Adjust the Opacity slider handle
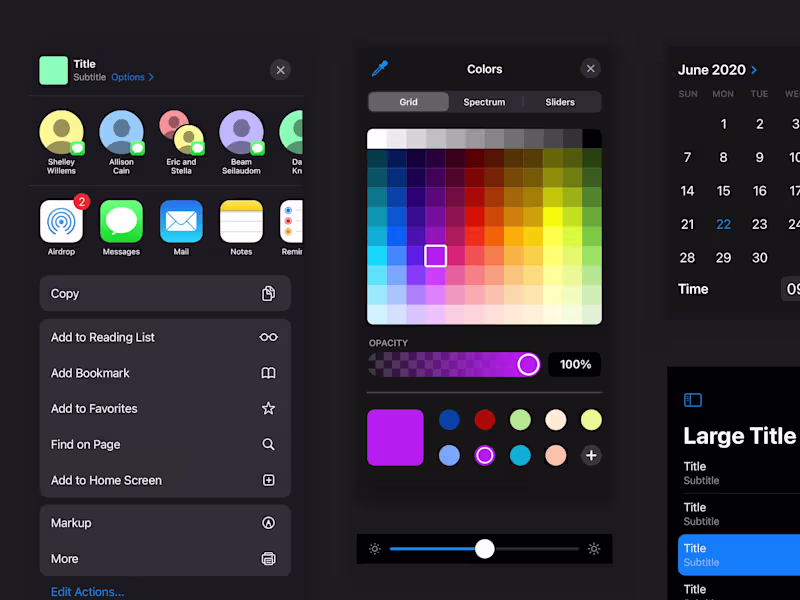 528,364
